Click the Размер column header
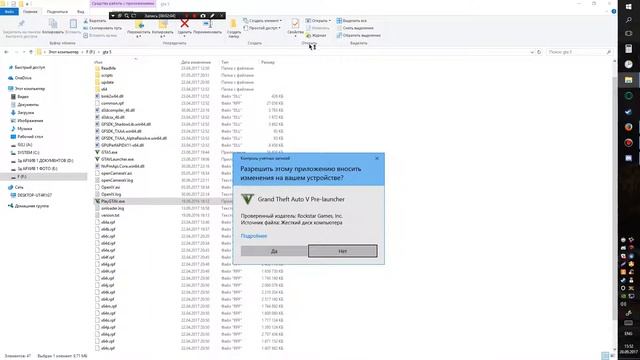This screenshot has height=360, width=640. [268, 62]
